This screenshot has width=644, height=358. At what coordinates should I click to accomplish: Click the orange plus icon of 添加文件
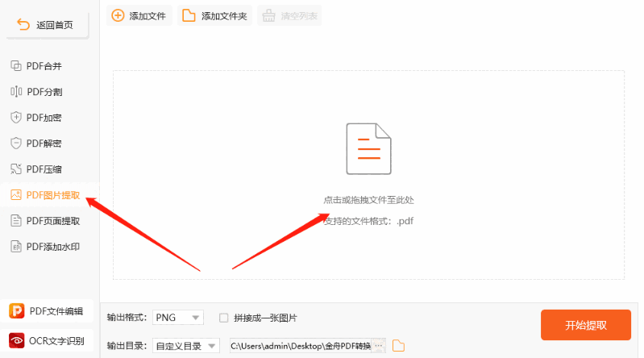(118, 15)
